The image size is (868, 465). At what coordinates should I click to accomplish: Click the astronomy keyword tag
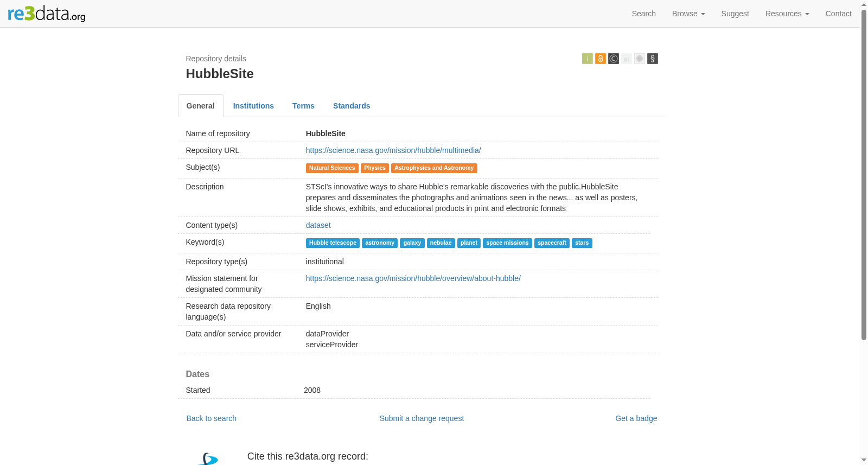coord(380,243)
